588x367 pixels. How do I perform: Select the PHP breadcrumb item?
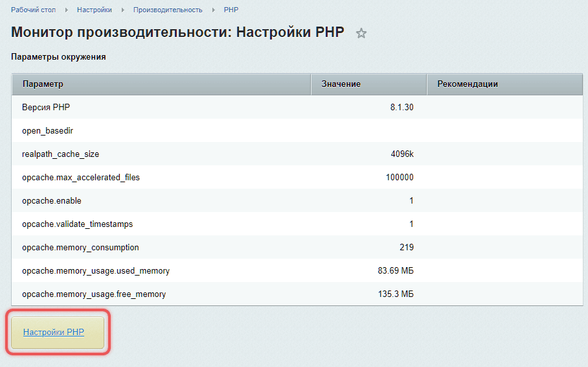231,10
